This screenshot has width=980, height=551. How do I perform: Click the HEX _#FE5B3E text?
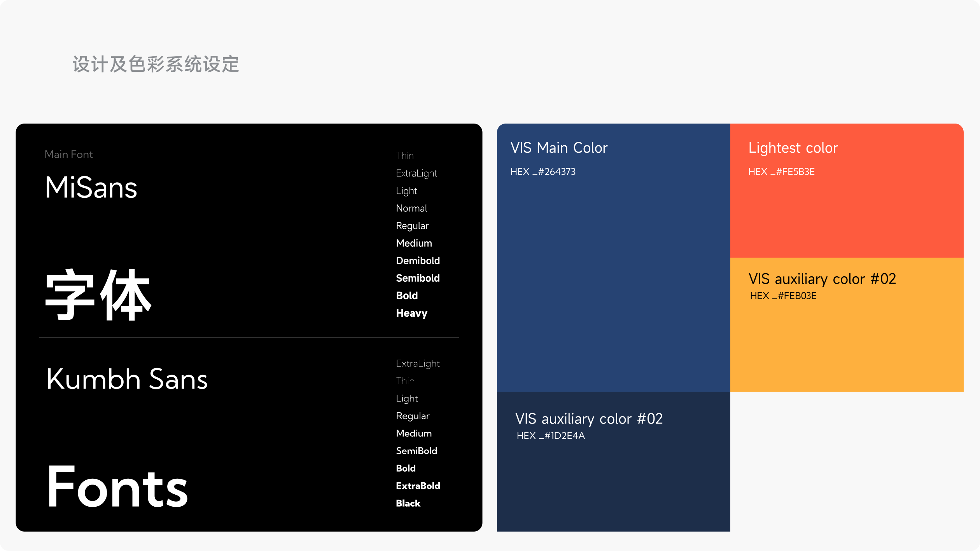point(781,172)
